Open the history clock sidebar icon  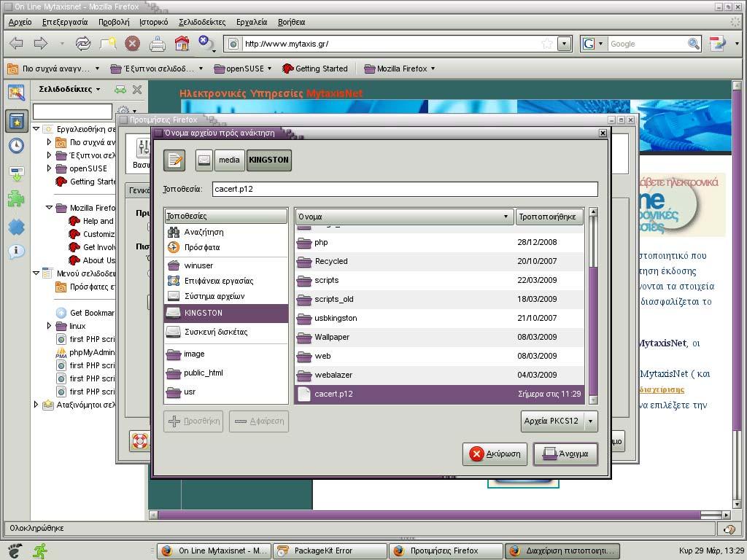16,145
